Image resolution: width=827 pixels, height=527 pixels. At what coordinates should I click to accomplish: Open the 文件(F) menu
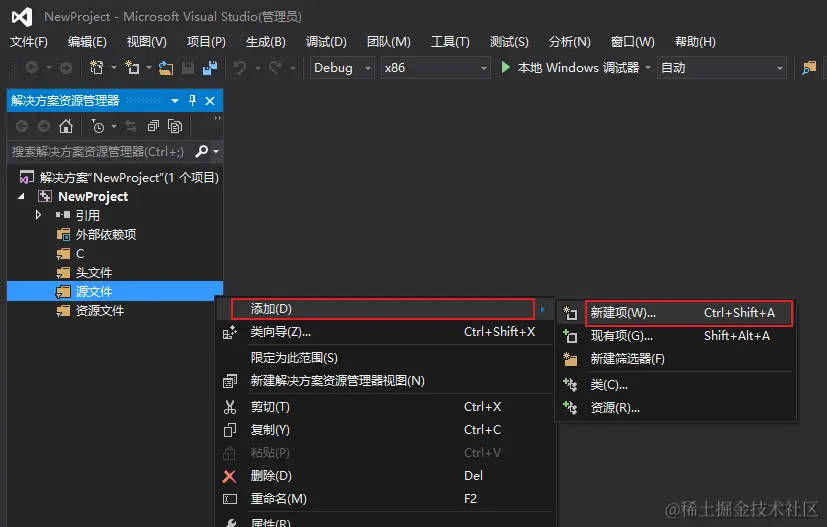click(28, 42)
